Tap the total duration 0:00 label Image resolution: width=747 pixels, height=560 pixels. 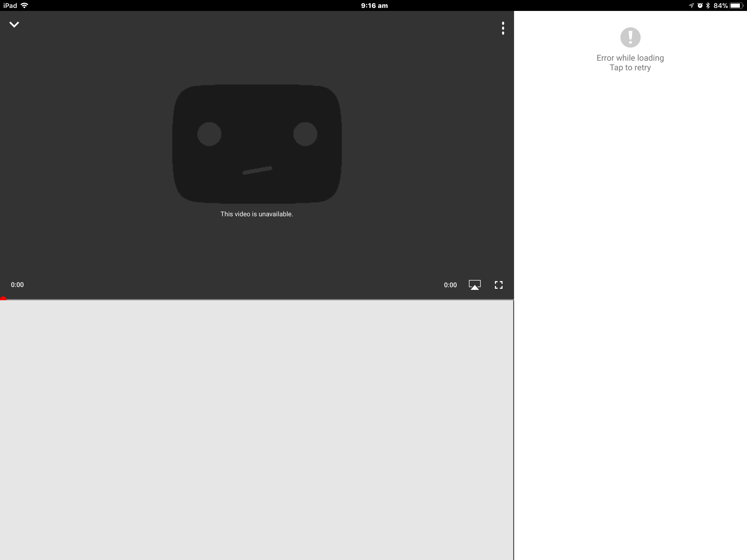point(450,285)
